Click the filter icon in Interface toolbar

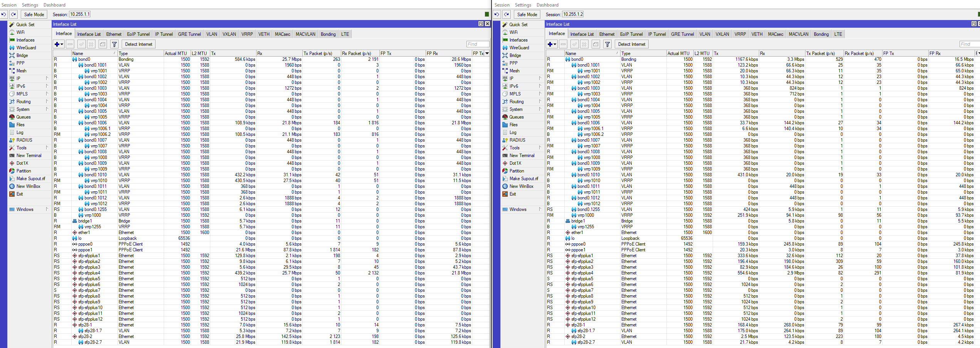[114, 44]
